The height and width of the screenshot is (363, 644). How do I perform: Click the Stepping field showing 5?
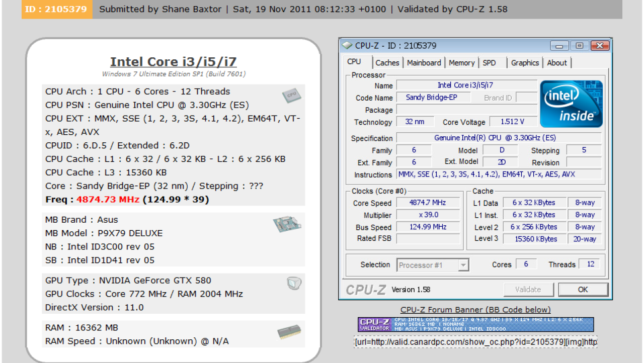584,150
